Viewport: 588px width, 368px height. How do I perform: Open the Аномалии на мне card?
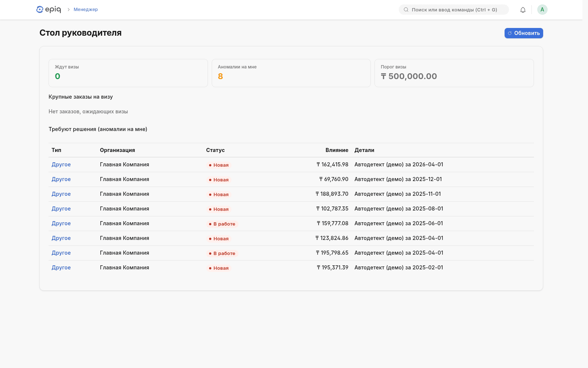coord(291,73)
